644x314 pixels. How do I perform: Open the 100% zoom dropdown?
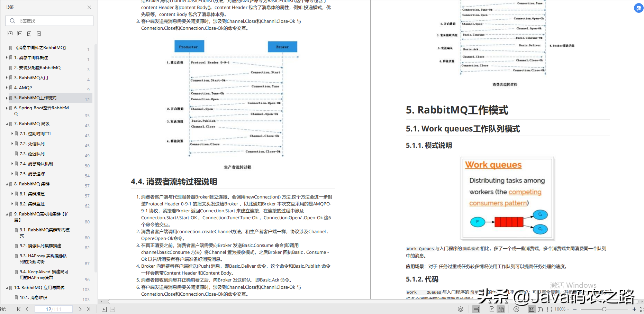[562, 309]
